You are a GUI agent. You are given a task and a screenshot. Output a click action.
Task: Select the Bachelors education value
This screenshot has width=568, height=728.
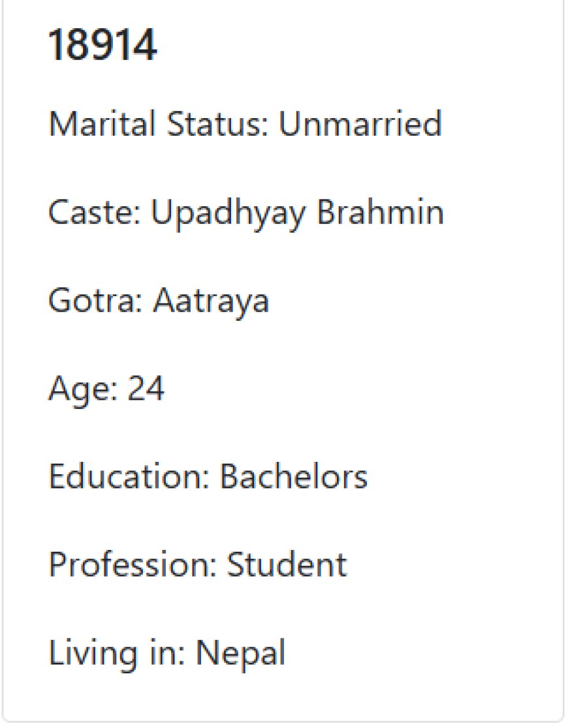294,476
